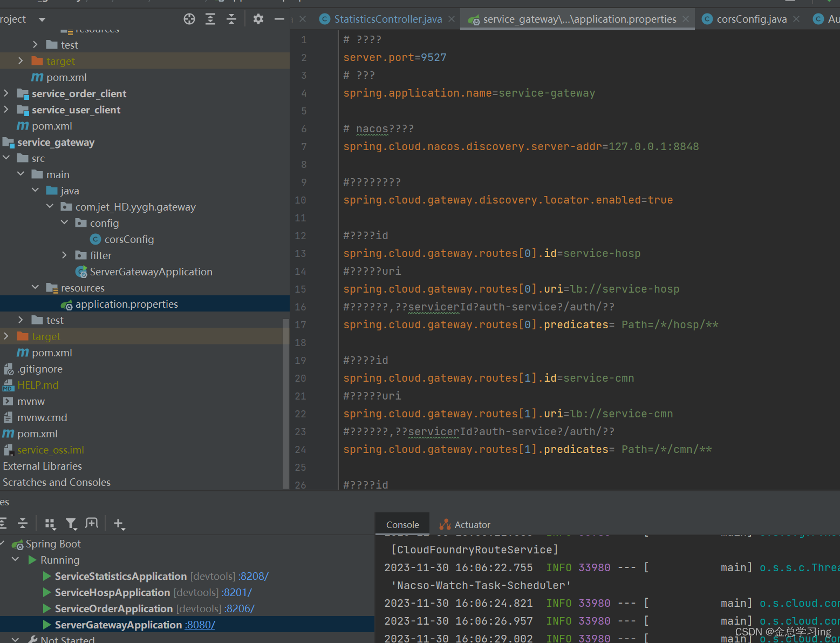840x643 pixels.
Task: Select mvnw.cmd file
Action: [x=42, y=417]
